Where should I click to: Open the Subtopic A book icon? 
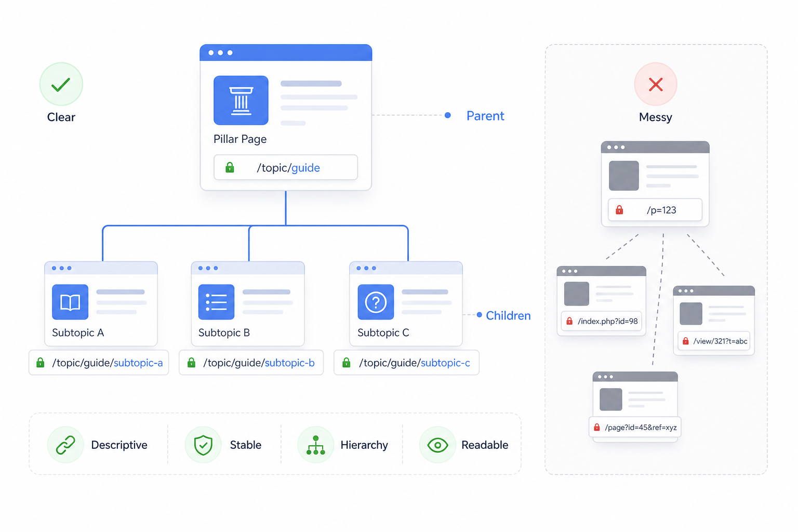pos(70,302)
